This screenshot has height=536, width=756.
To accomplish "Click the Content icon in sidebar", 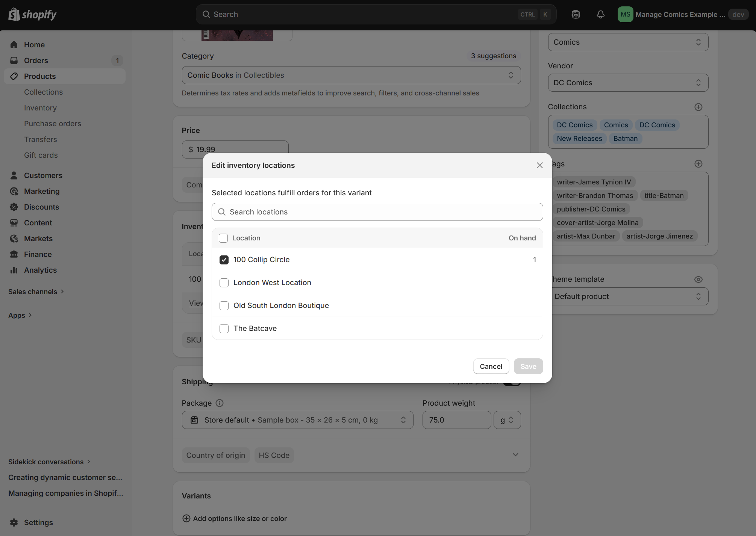I will coord(14,223).
